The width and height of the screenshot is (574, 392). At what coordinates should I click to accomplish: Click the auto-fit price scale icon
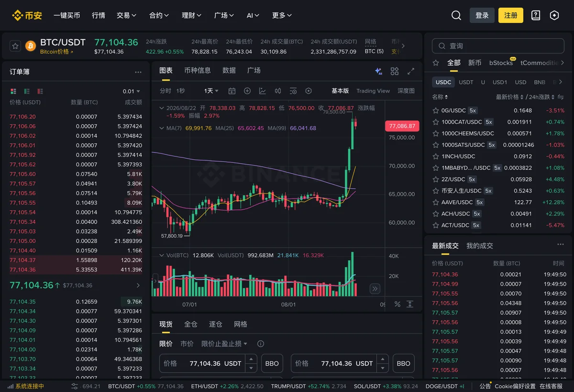(x=410, y=304)
